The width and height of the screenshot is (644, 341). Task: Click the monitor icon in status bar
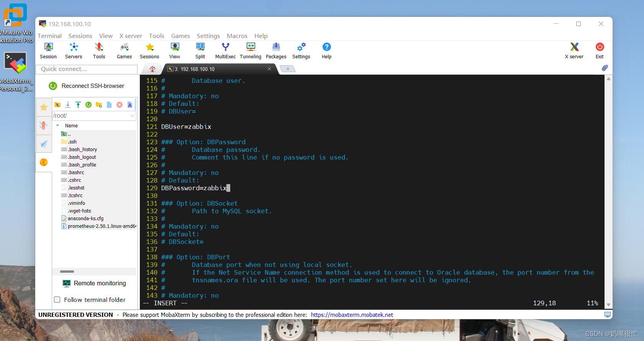pyautogui.click(x=607, y=315)
